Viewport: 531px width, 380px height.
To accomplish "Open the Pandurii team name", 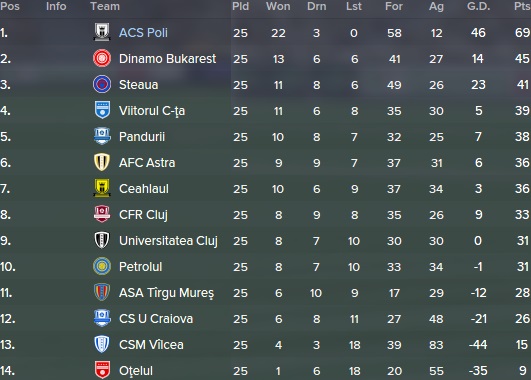I will (142, 137).
